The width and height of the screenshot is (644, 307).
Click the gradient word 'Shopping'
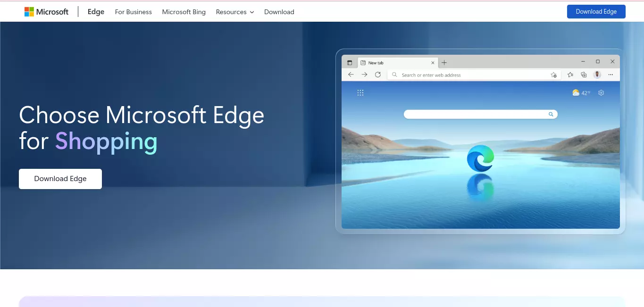tap(106, 142)
